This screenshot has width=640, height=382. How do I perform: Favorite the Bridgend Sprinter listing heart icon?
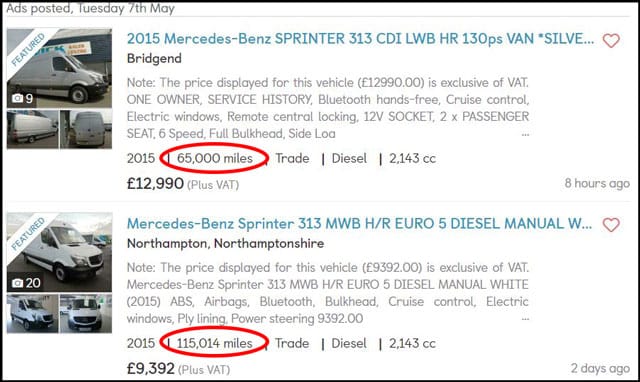pyautogui.click(x=611, y=40)
